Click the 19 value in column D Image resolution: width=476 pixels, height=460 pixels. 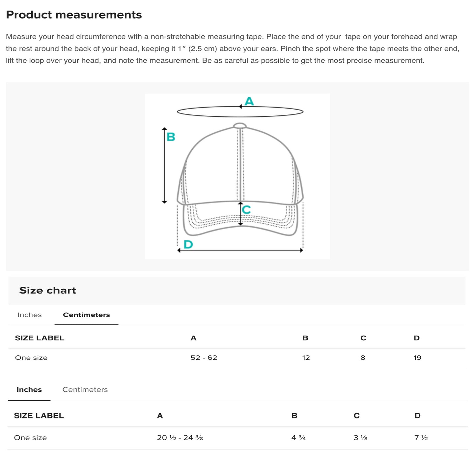point(417,358)
